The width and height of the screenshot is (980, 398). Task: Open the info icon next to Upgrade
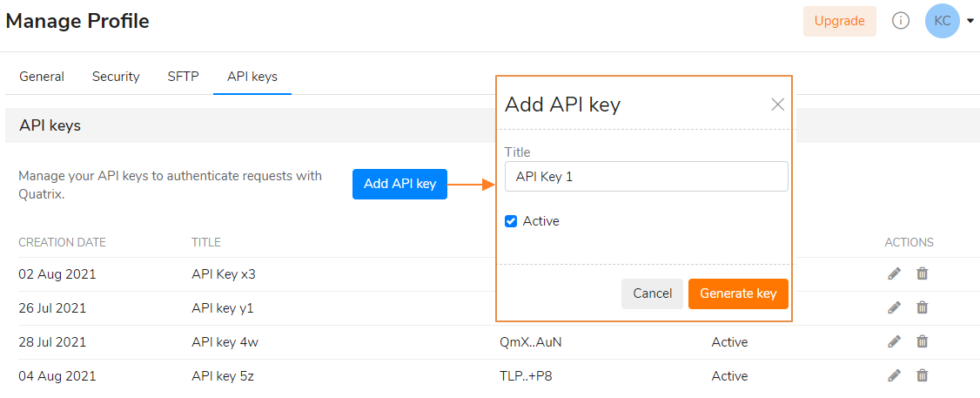900,21
